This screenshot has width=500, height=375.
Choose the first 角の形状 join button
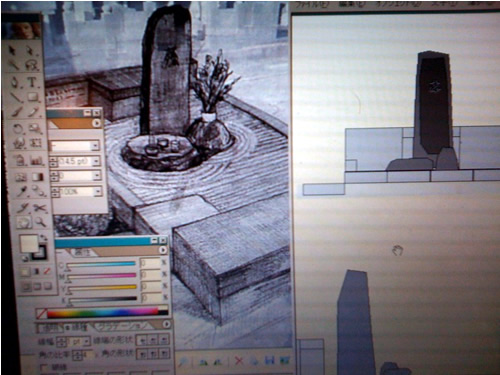[142, 354]
